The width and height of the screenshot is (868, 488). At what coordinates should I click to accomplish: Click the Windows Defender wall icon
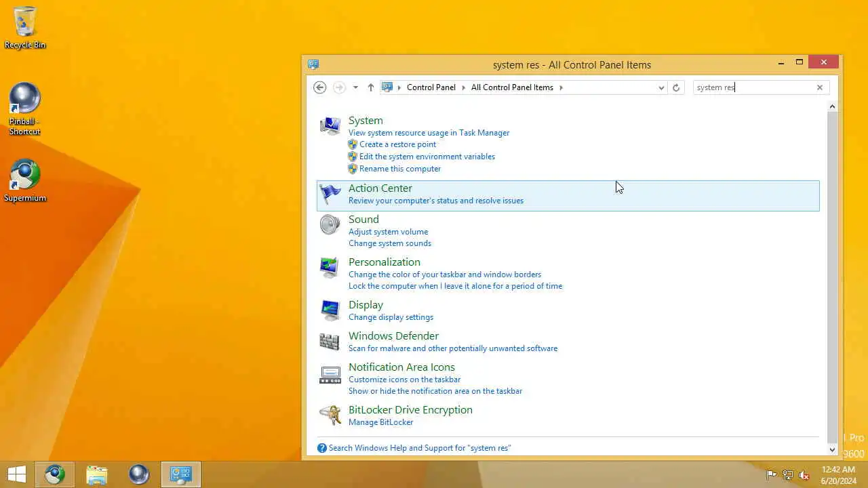click(330, 342)
